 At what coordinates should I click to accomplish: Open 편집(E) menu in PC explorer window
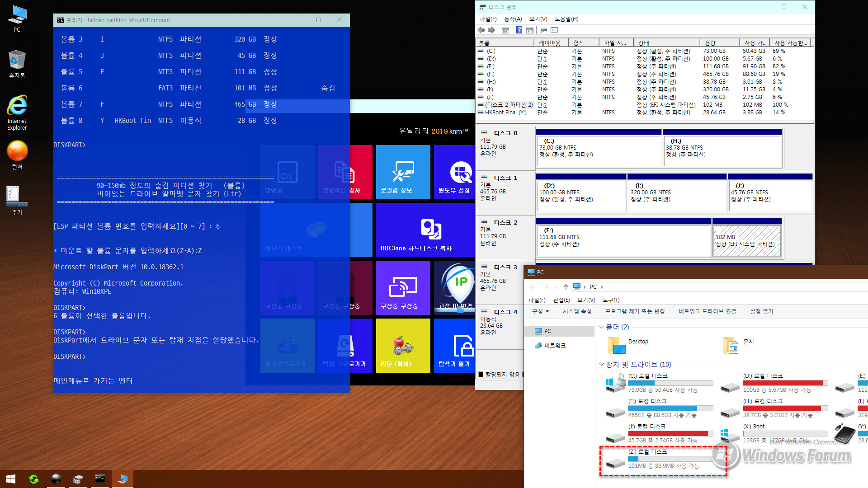point(561,300)
